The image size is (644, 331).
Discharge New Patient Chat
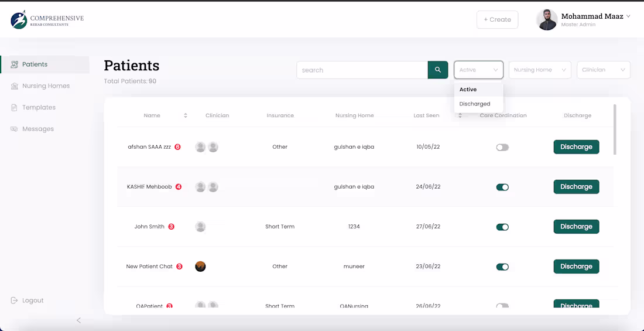click(576, 267)
